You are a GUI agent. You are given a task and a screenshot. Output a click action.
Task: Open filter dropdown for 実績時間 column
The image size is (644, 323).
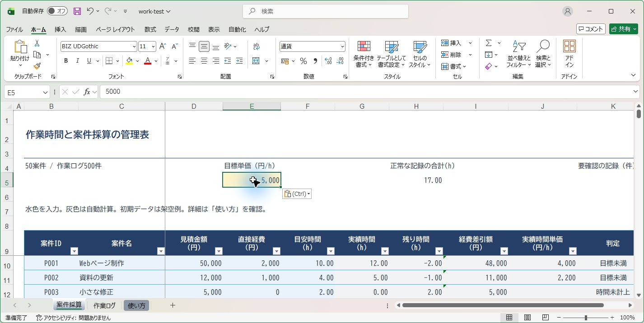(385, 251)
